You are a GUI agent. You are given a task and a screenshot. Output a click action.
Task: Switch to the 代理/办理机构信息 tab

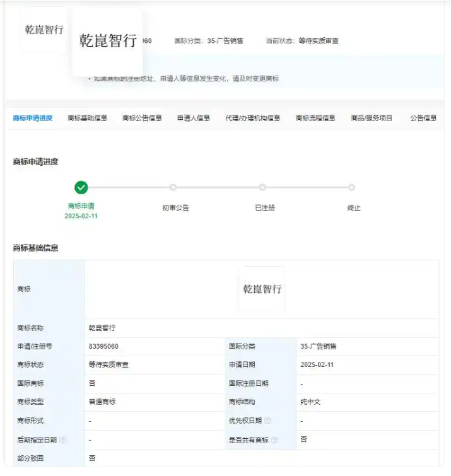pos(253,118)
